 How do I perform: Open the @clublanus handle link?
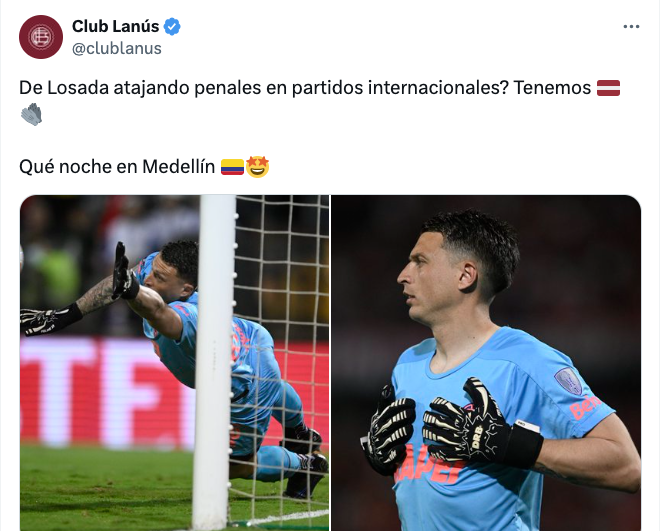coord(117,48)
